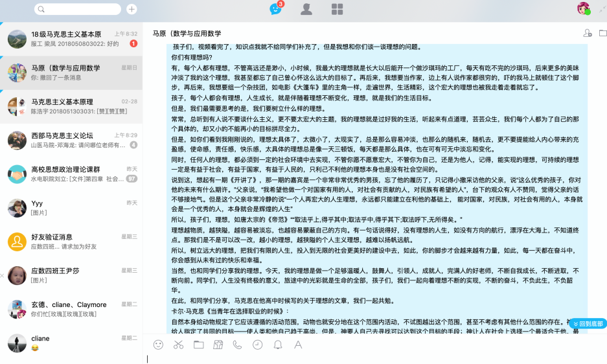Click the search input field
Screen dimensions: 607x364
coord(78,9)
